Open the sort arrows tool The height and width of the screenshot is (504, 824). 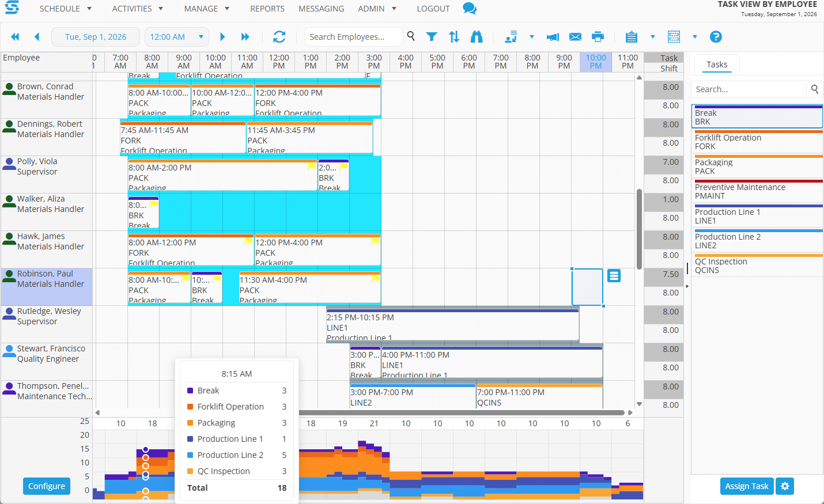click(x=454, y=37)
